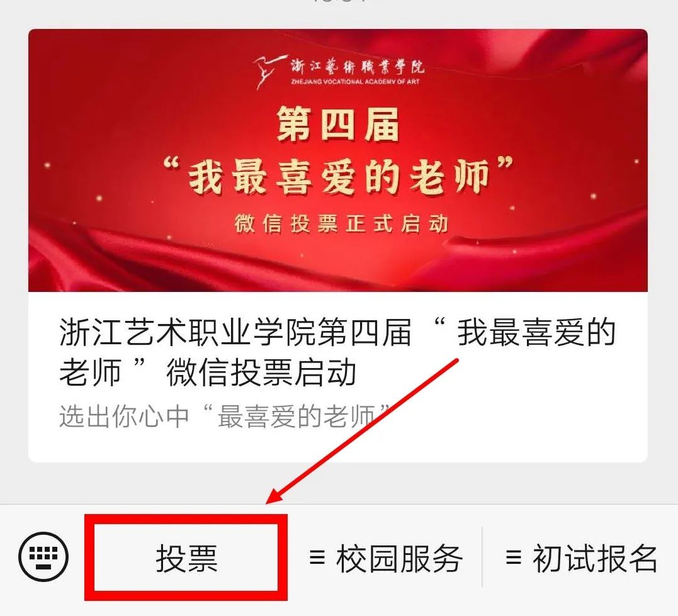This screenshot has width=678, height=616.
Task: Tap the blank white area under the description
Action: 337,447
